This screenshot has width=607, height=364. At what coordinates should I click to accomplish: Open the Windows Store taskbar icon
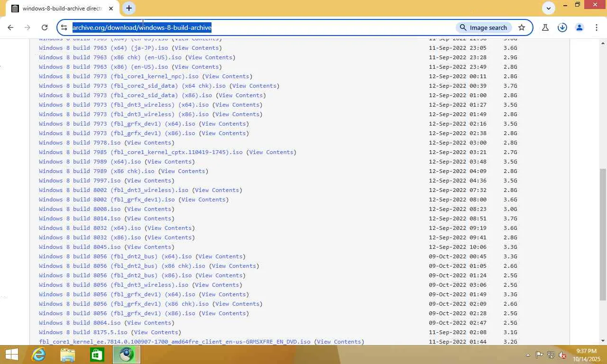pyautogui.click(x=97, y=355)
